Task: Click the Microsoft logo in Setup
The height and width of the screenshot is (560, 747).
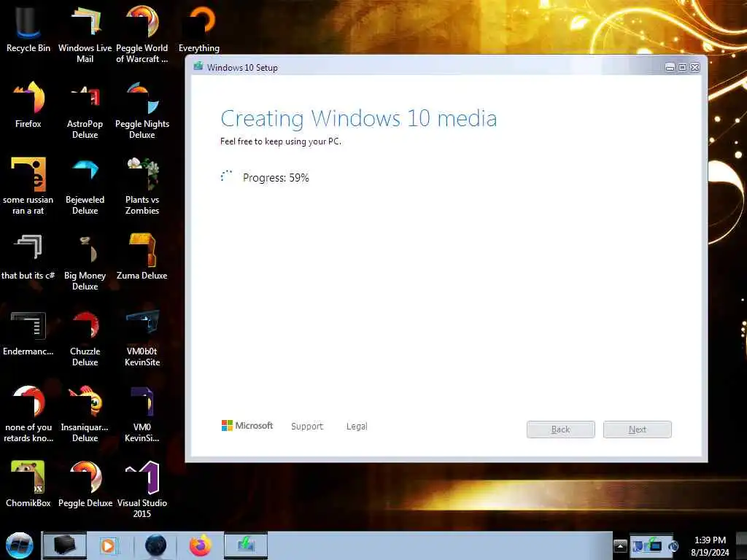Action: (x=247, y=425)
